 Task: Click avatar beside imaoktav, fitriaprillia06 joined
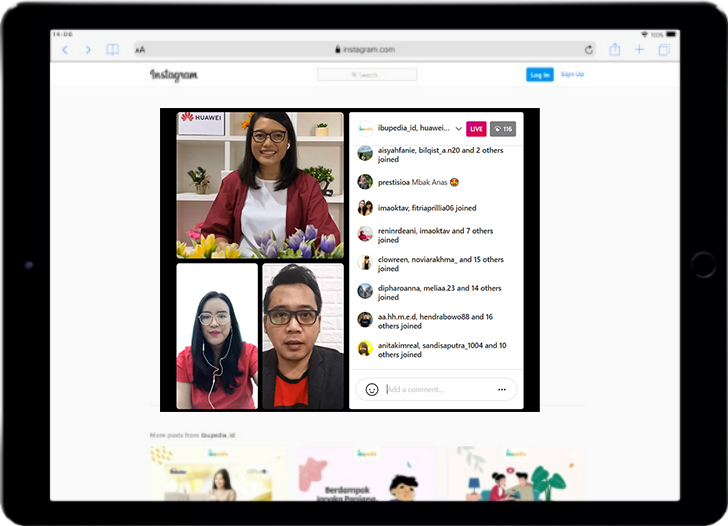365,208
